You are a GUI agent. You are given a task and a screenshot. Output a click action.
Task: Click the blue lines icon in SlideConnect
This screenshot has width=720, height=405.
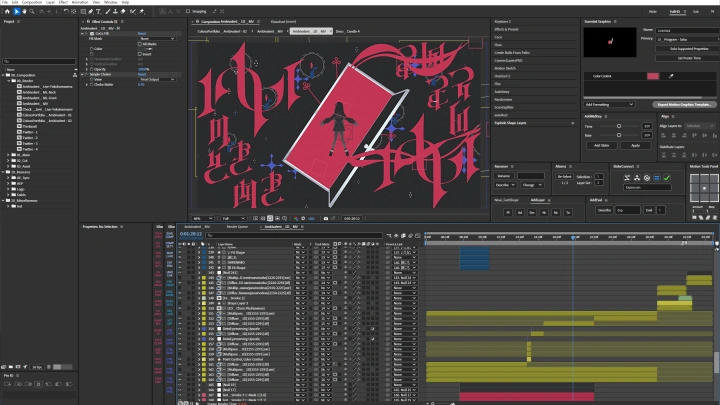tap(657, 178)
